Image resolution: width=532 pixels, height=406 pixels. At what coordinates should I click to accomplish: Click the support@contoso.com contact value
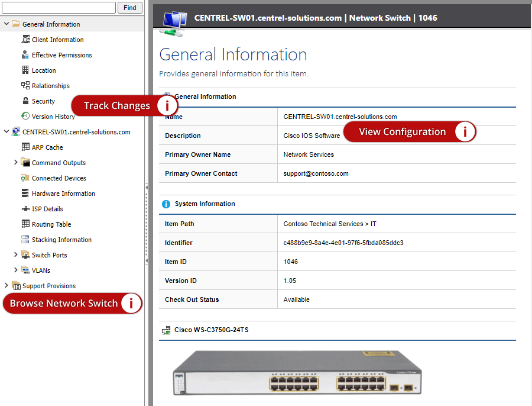(x=316, y=173)
